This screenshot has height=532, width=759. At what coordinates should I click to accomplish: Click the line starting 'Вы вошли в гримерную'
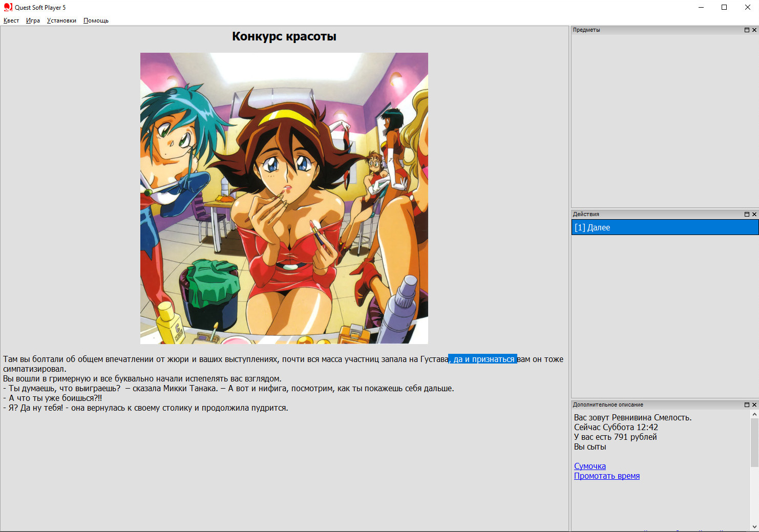point(142,378)
